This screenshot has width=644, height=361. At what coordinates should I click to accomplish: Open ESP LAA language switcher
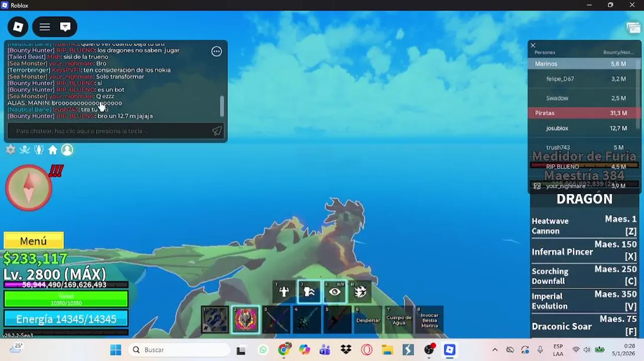[558, 350]
